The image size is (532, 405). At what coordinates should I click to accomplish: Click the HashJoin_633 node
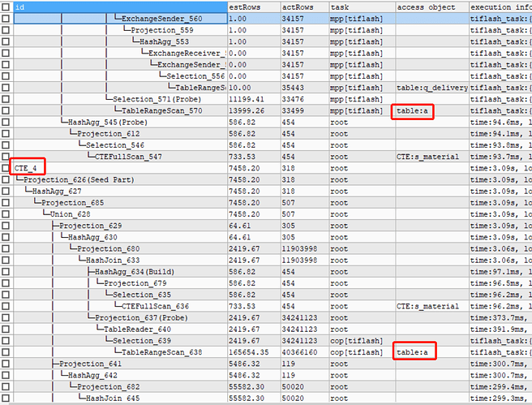[113, 260]
